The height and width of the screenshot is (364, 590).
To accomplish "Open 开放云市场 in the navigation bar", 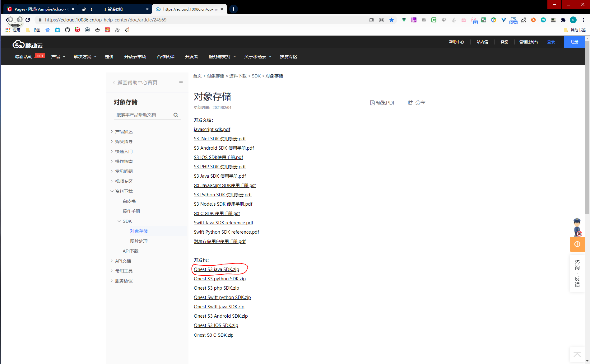I will tap(135, 57).
